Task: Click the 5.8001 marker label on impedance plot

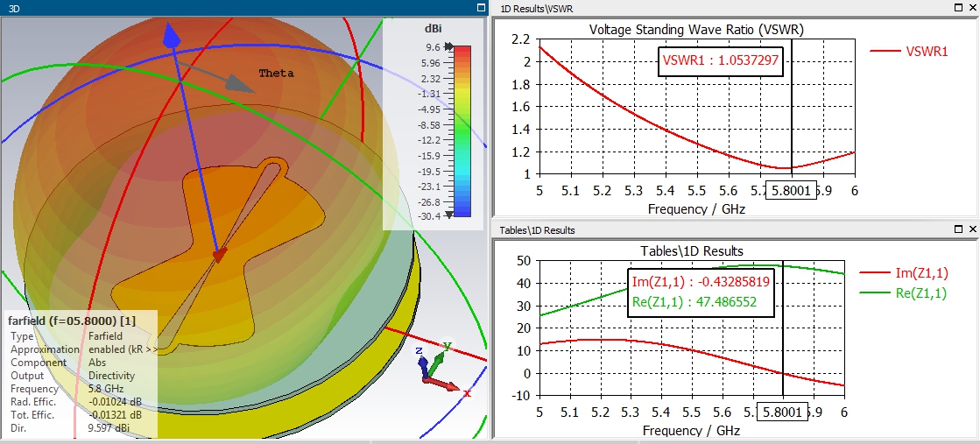Action: (782, 412)
